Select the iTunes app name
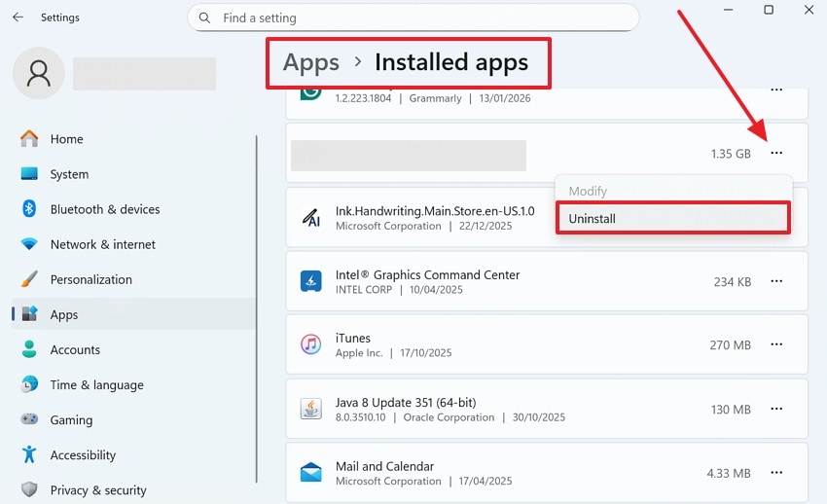 (x=353, y=338)
